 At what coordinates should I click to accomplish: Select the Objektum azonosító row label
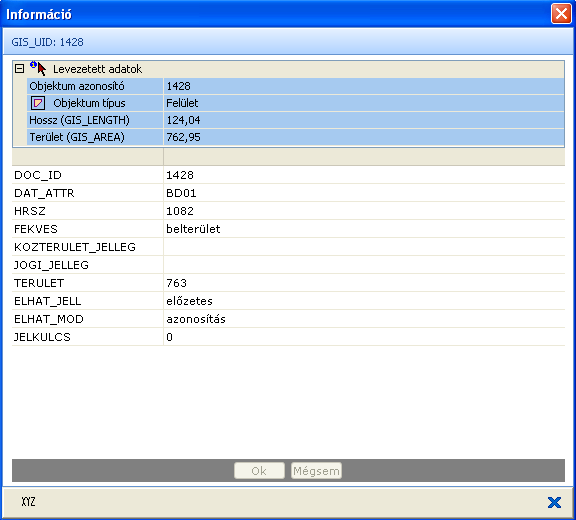coord(77,86)
